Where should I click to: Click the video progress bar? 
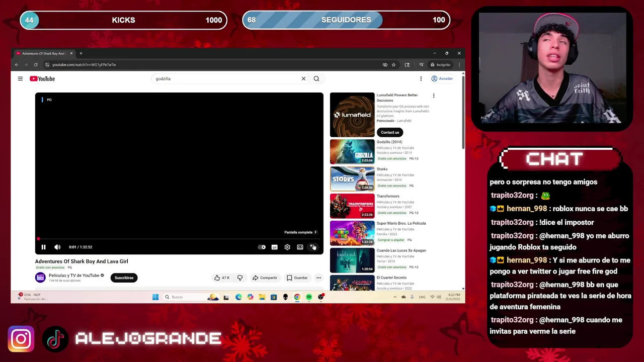click(x=179, y=239)
